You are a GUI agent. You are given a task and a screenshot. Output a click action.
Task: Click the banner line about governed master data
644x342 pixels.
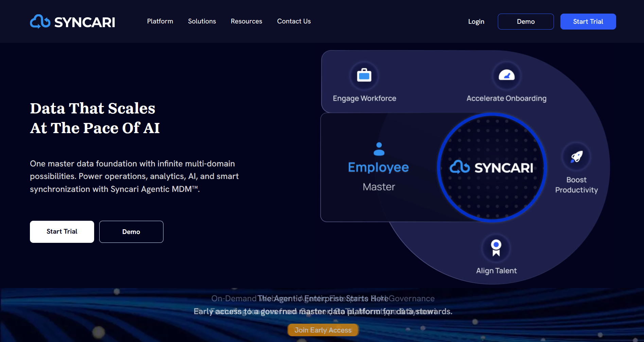click(x=323, y=311)
